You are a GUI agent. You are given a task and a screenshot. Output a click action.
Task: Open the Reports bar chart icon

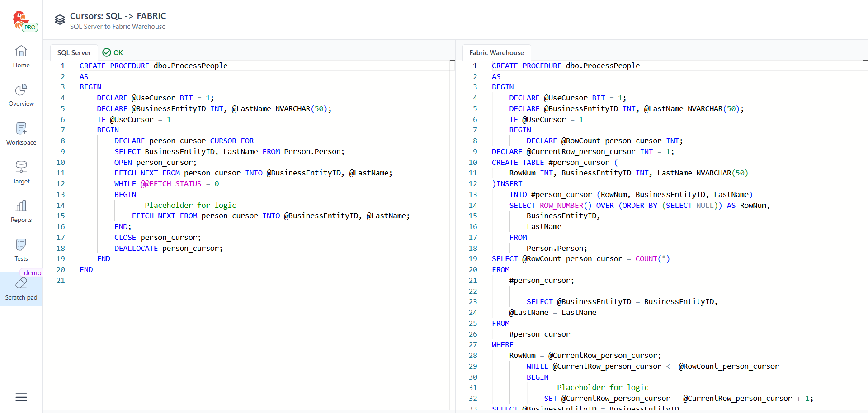[x=21, y=206]
